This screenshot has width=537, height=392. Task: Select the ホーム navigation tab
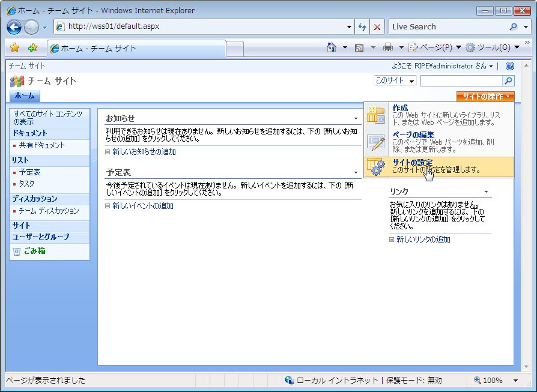(25, 96)
